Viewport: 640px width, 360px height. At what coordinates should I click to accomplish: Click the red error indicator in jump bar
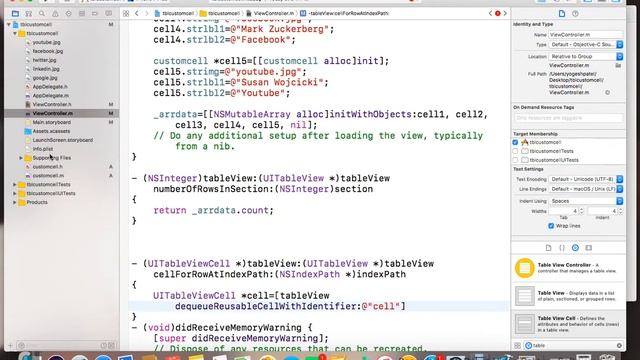click(x=498, y=13)
